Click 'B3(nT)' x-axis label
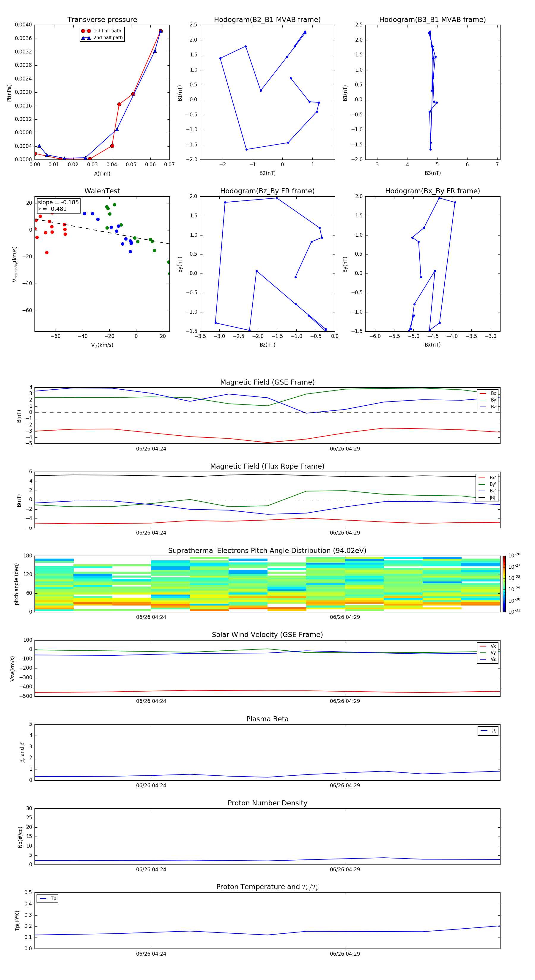 tap(432, 173)
